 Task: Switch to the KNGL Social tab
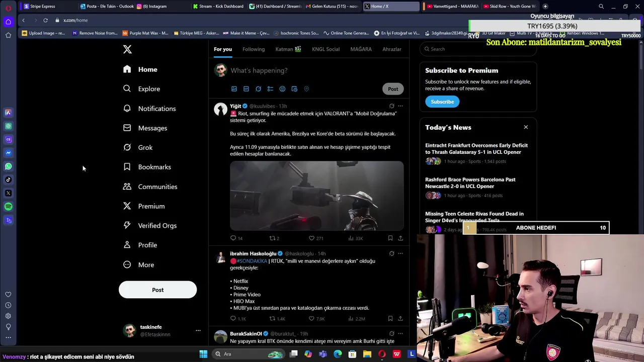pyautogui.click(x=326, y=49)
